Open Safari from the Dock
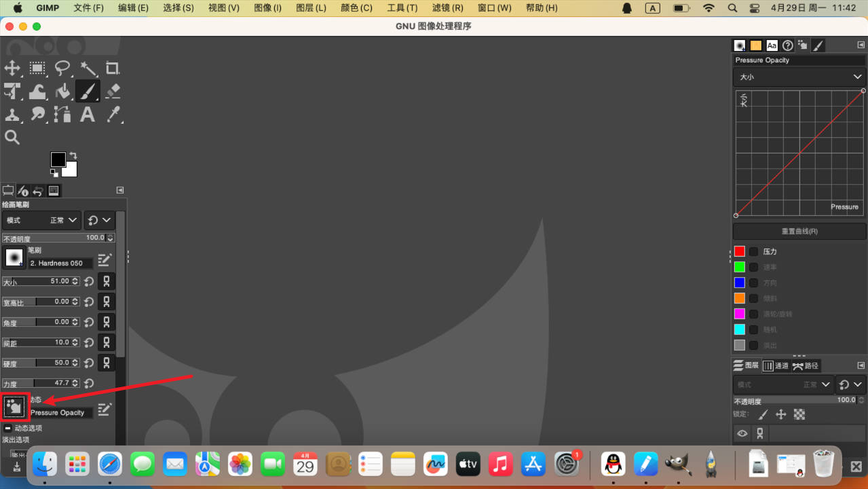The height and width of the screenshot is (489, 868). click(110, 464)
